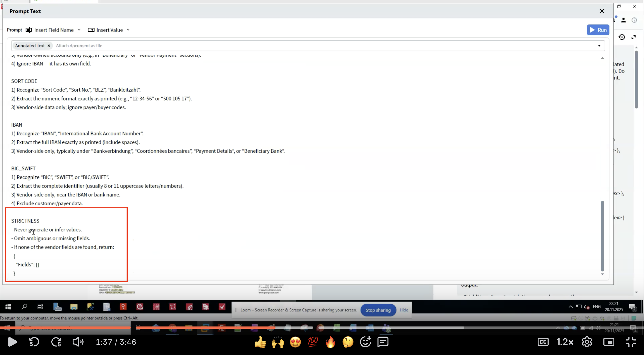This screenshot has height=355, width=644.
Task: Click the Run button
Action: click(598, 30)
